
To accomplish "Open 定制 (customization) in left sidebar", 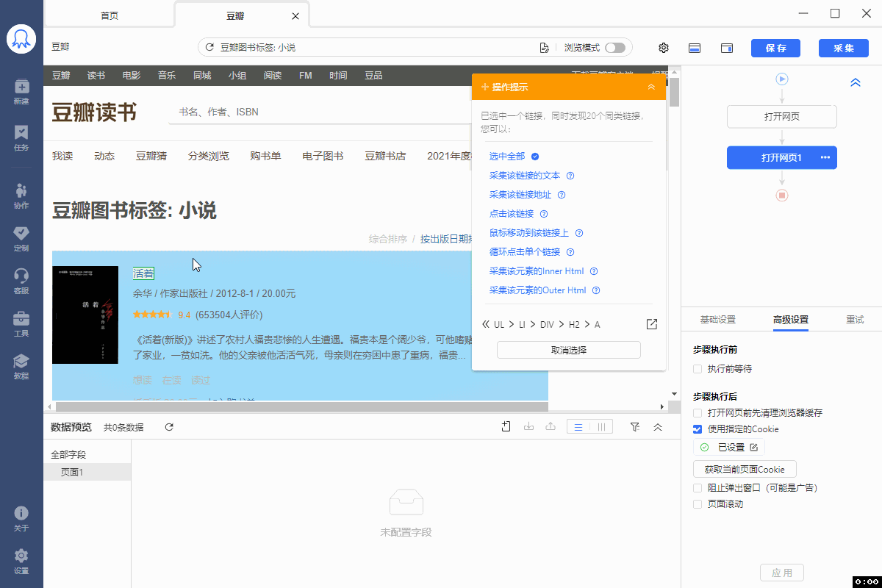I will click(x=21, y=238).
